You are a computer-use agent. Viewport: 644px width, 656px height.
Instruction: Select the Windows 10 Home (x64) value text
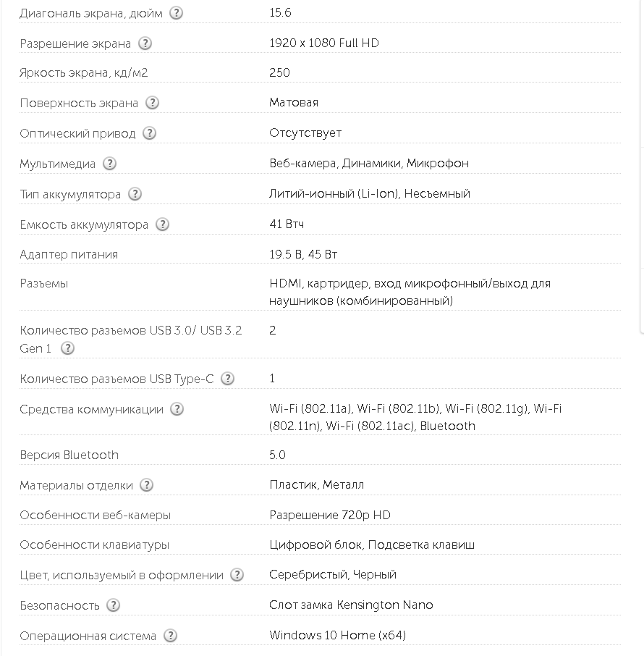coord(337,635)
